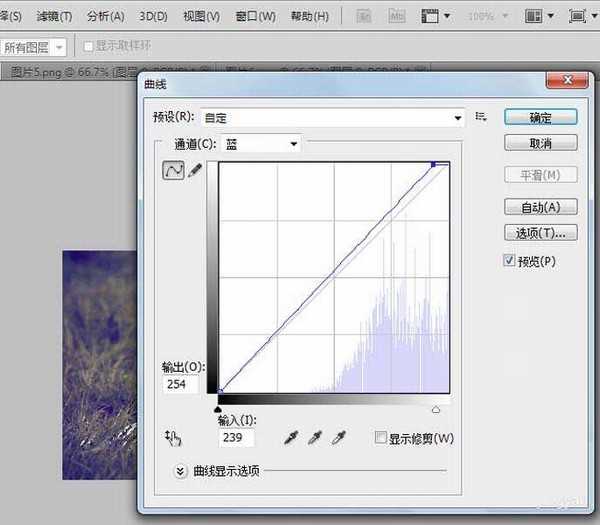
Task: Open the 分析(A) menu
Action: pos(105,17)
